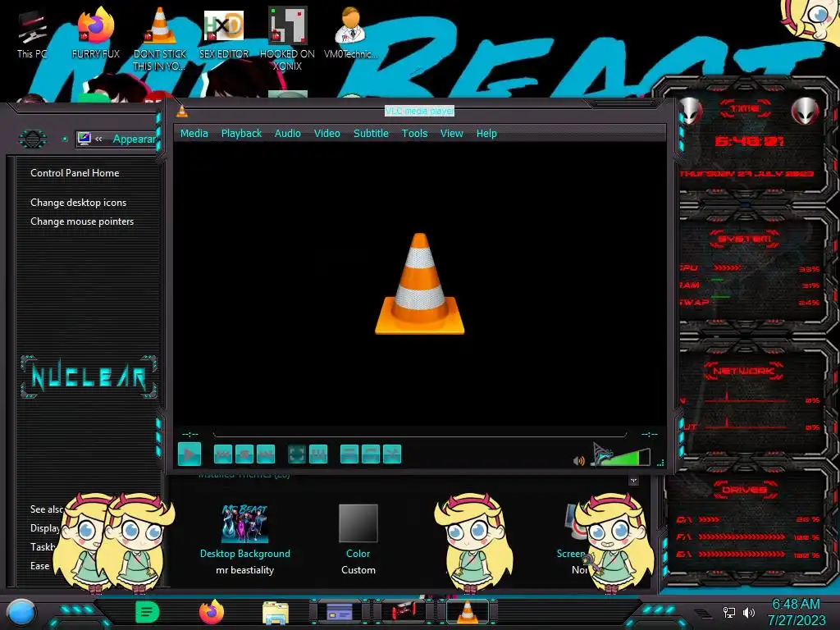The image size is (840, 630).
Task: Select the DONT STICK THIS IN YO... shortcut
Action: [x=160, y=39]
